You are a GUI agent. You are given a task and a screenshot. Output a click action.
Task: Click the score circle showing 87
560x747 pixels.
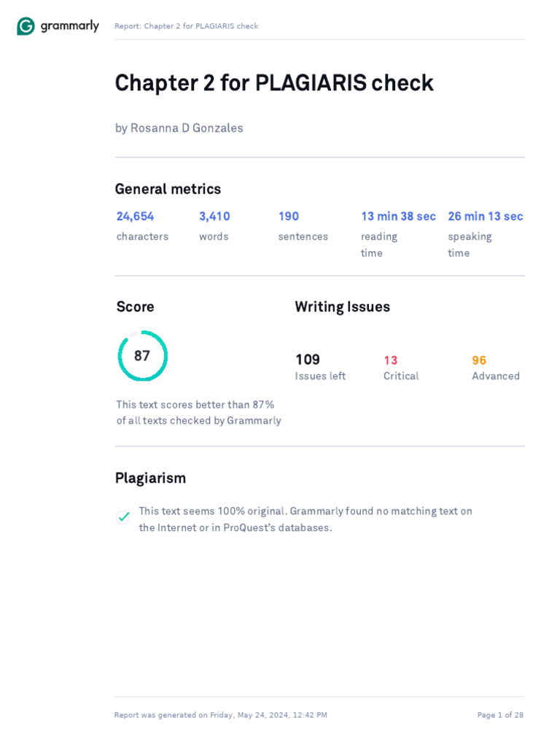[x=142, y=356]
